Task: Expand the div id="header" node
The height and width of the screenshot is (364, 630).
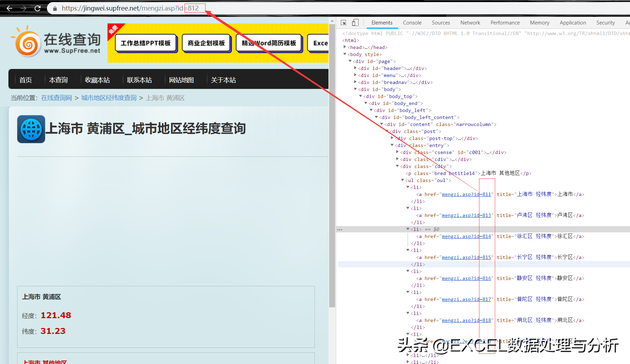Action: point(355,68)
